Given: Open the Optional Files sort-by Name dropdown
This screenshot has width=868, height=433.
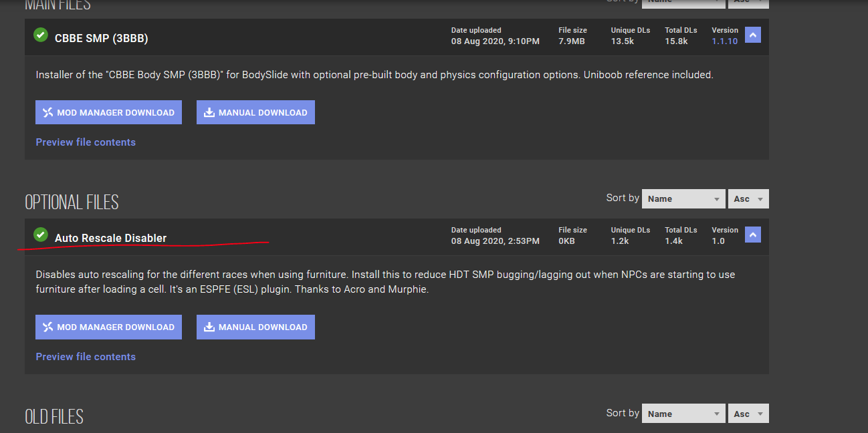Looking at the screenshot, I should pos(683,198).
